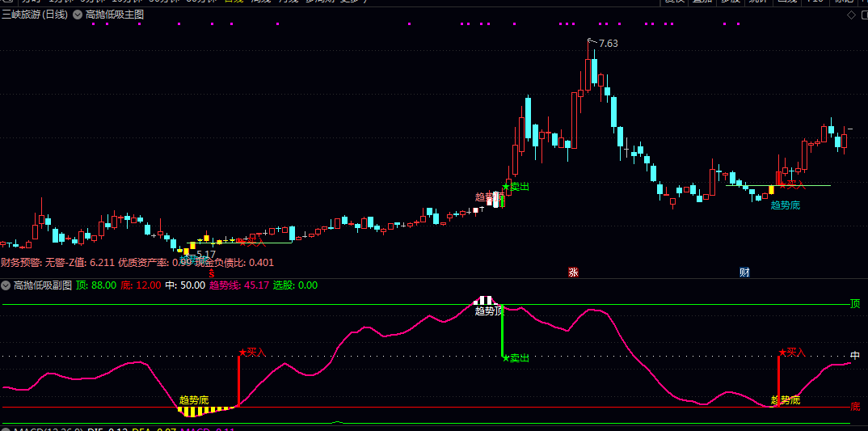Click the white striped 趋势顶 bars in sub-chart
Screen dimensions: 868x431
point(486,300)
